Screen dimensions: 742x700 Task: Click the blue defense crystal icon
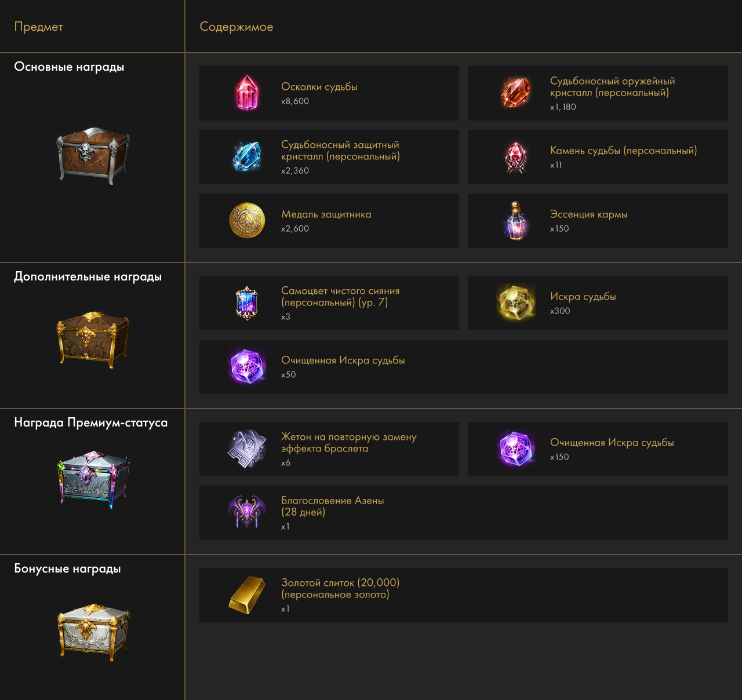[248, 157]
